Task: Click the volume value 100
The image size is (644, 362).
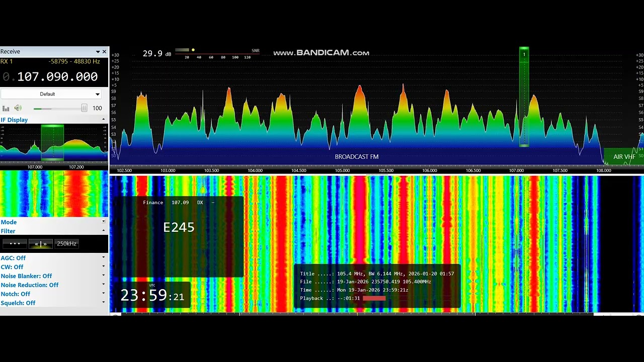Action: click(x=97, y=108)
